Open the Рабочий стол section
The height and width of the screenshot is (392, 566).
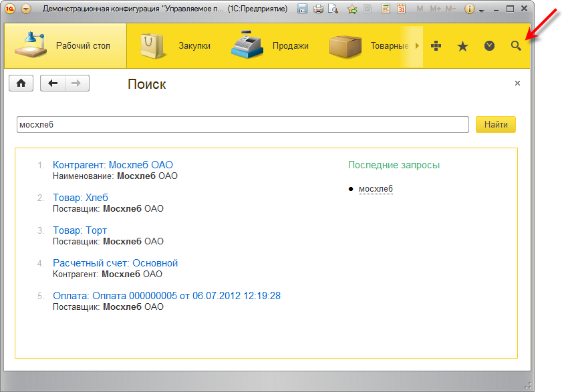(65, 46)
